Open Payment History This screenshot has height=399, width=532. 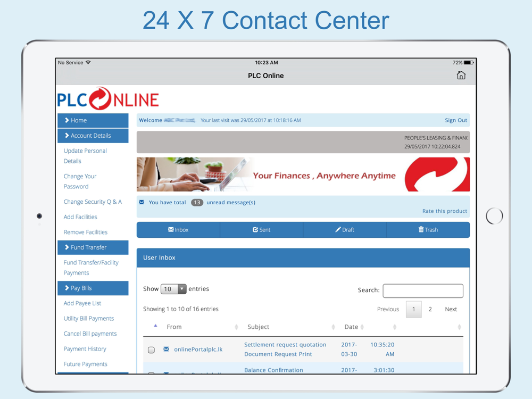coord(85,349)
